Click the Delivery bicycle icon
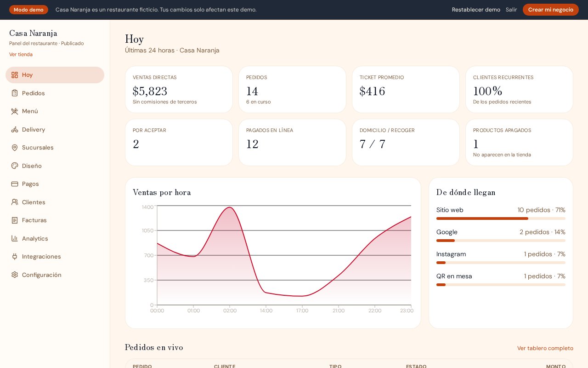The image size is (588, 368). [x=15, y=129]
